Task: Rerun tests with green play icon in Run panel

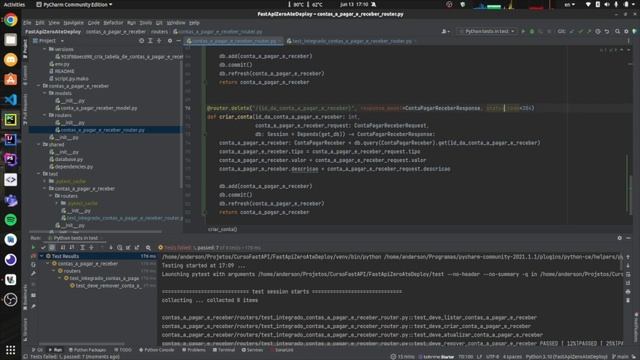Action: pos(33,247)
